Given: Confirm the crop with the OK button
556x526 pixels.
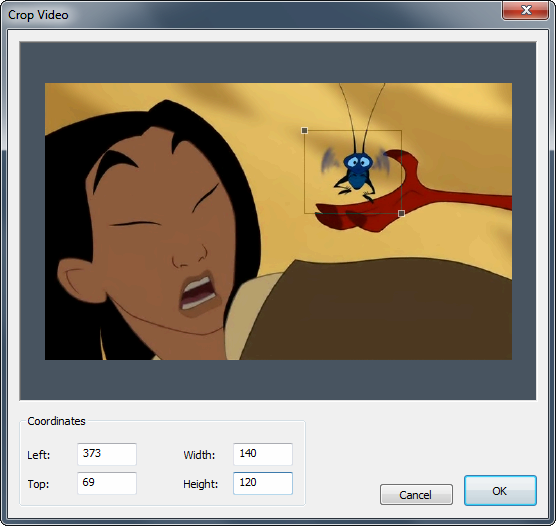Looking at the screenshot, I should coord(500,491).
